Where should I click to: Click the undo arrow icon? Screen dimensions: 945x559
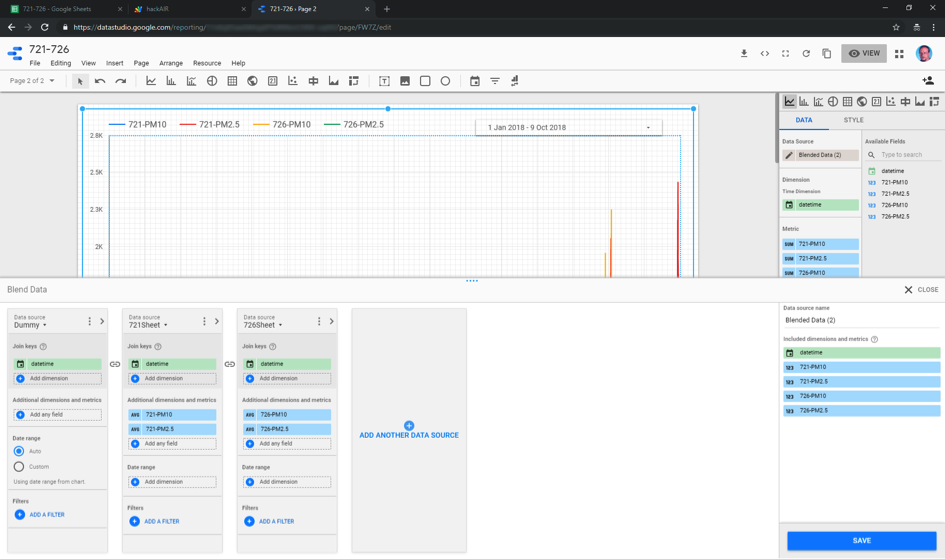coord(100,81)
